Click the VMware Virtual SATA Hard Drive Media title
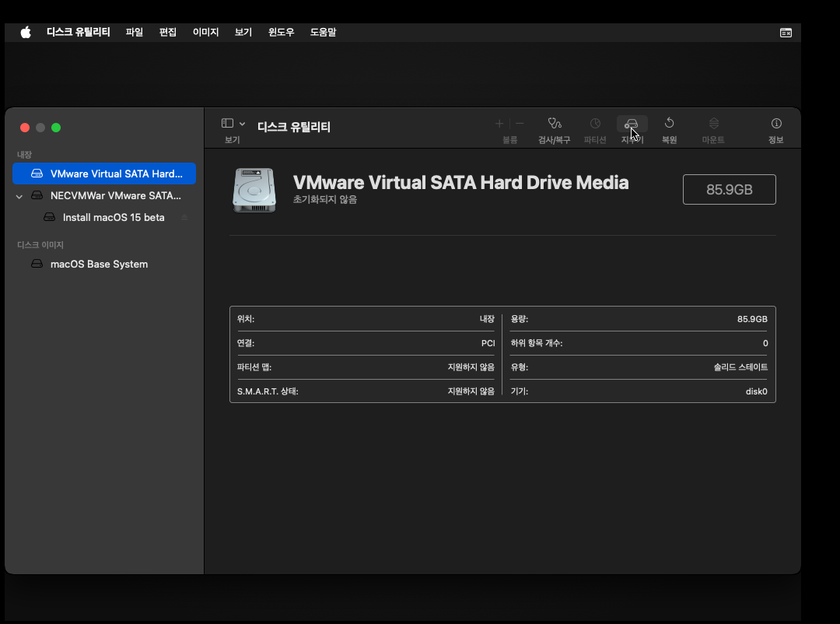This screenshot has height=624, width=840. click(460, 182)
